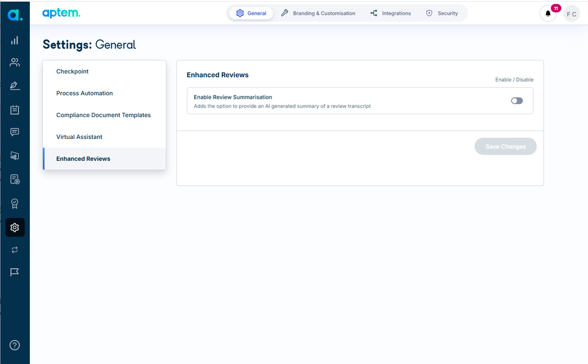This screenshot has width=588, height=364.
Task: Open the help question mark icon
Action: pos(14,345)
